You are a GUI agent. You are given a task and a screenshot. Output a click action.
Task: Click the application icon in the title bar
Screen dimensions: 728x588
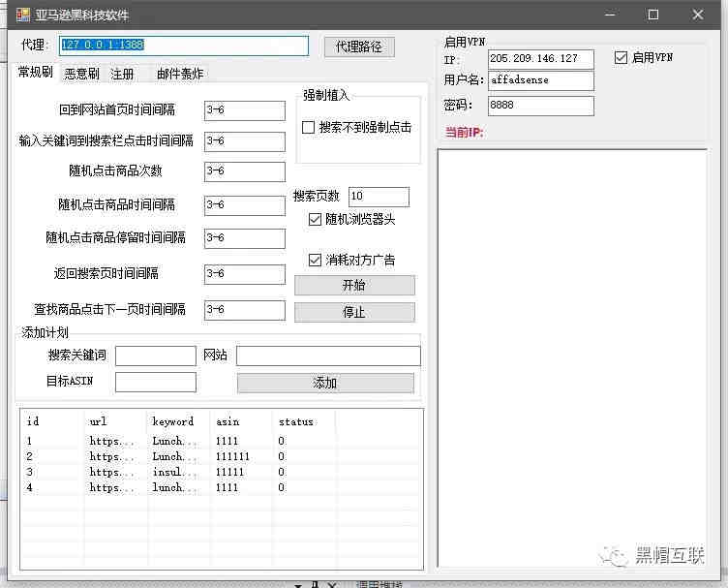click(x=23, y=15)
